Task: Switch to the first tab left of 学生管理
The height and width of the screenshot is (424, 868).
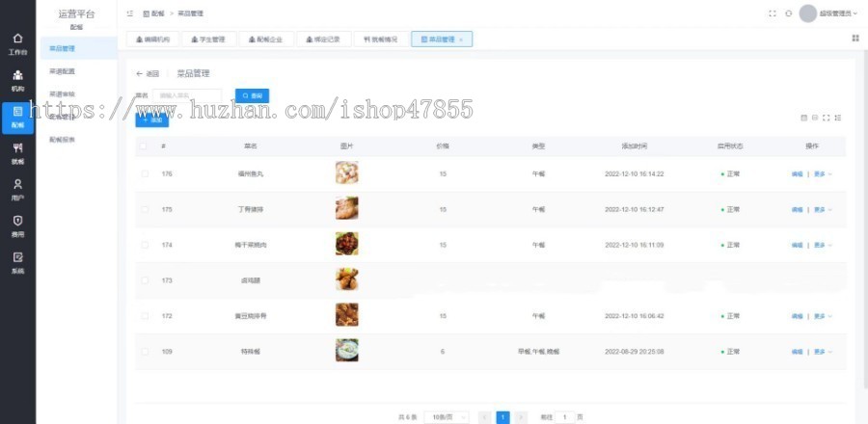Action: [x=152, y=40]
